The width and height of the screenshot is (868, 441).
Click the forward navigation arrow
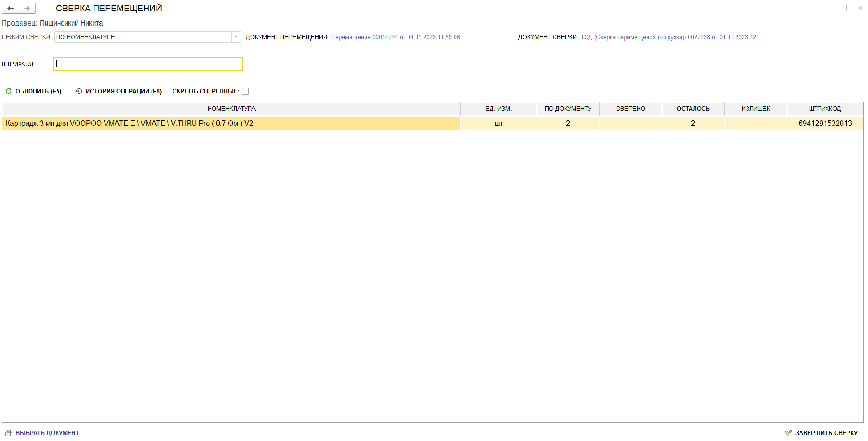click(x=27, y=8)
